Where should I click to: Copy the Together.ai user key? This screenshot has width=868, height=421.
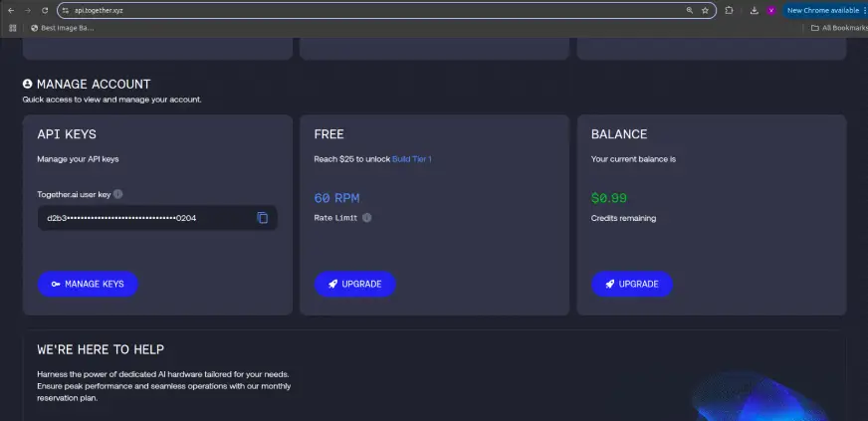263,218
